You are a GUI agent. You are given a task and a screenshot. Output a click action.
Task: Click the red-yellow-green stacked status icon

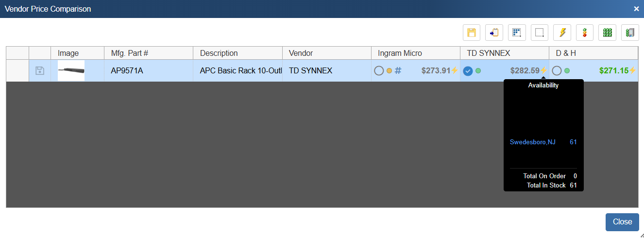tap(585, 33)
